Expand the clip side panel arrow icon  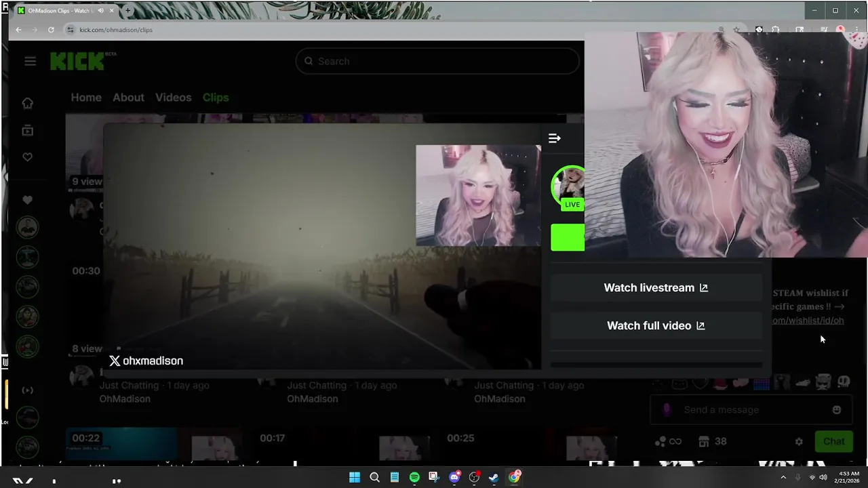click(x=555, y=138)
